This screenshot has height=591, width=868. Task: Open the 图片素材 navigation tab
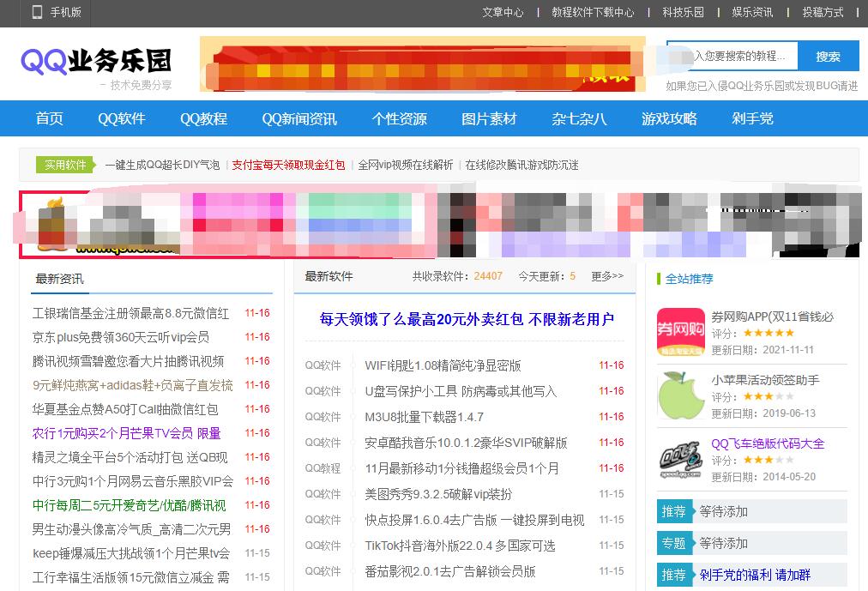(x=490, y=118)
